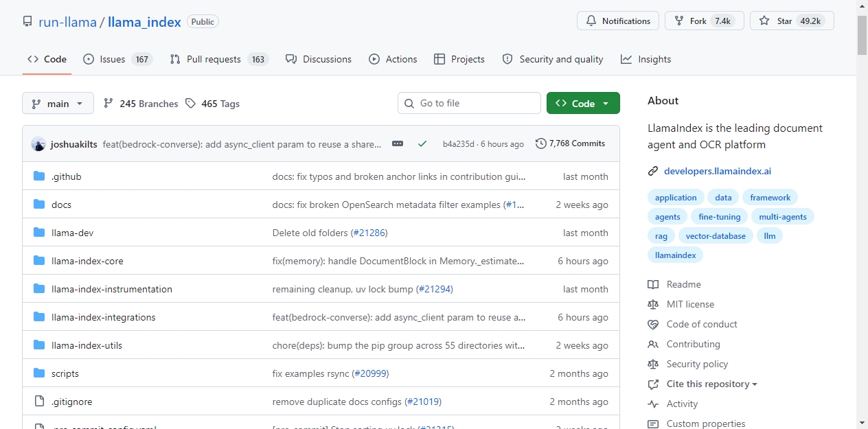The height and width of the screenshot is (429, 868).
Task: View 7,768 Commits history
Action: 571,143
